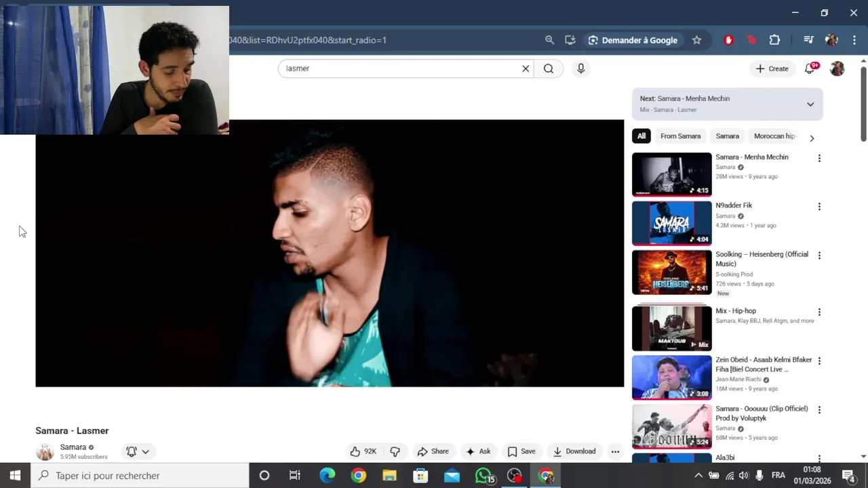The width and height of the screenshot is (868, 488).
Task: Open the Chrome profile avatar
Action: (x=831, y=40)
